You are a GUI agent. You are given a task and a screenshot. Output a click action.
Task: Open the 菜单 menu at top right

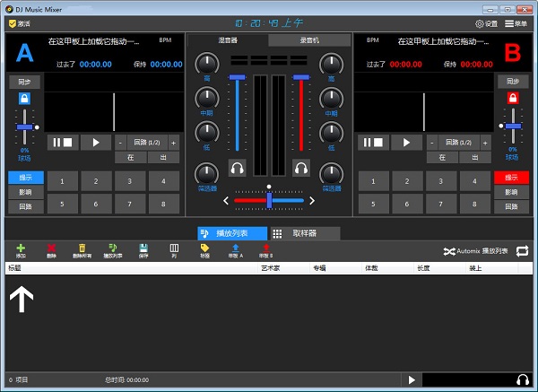(x=516, y=23)
